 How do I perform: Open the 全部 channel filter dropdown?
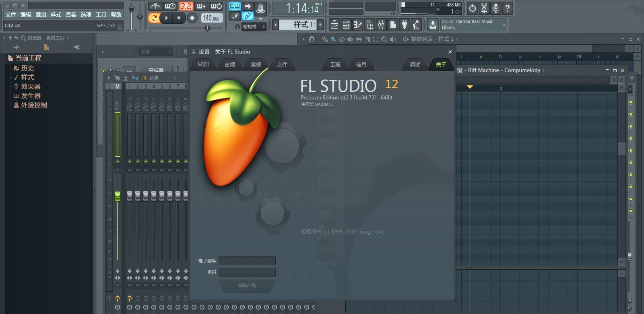pyautogui.click(x=155, y=52)
